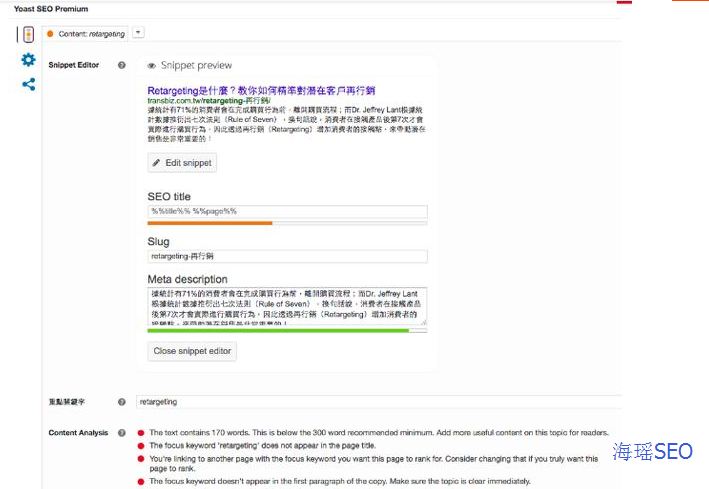Open the social share tab
709x489 pixels.
click(x=28, y=84)
